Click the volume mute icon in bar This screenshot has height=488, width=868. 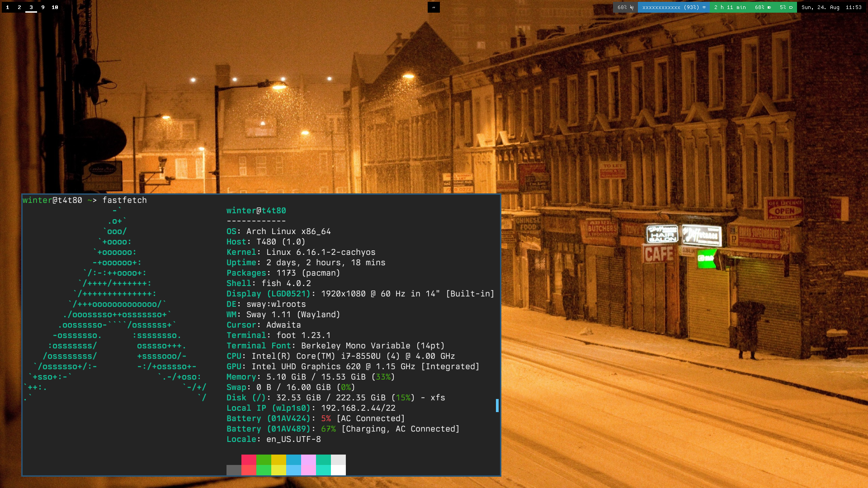(632, 7)
